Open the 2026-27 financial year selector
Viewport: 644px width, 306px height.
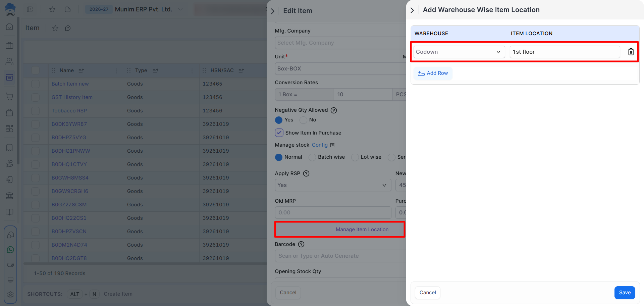click(99, 9)
